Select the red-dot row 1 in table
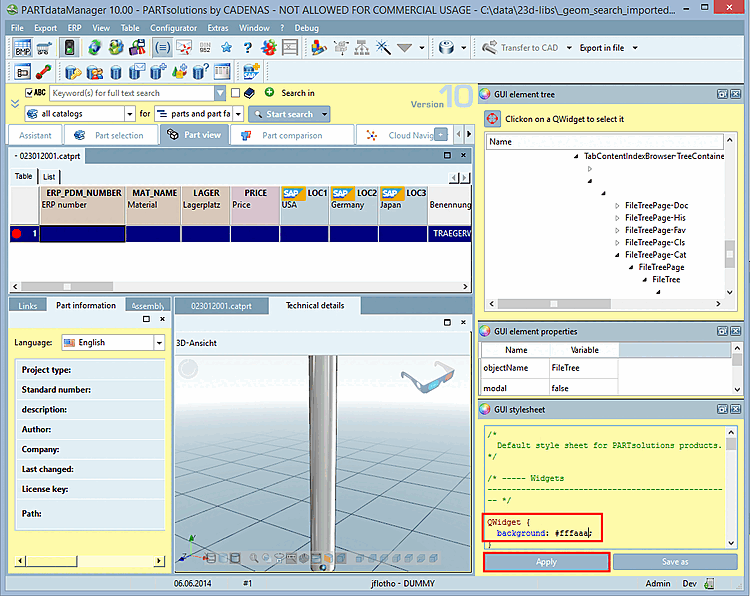The height and width of the screenshot is (596, 750). 24,234
